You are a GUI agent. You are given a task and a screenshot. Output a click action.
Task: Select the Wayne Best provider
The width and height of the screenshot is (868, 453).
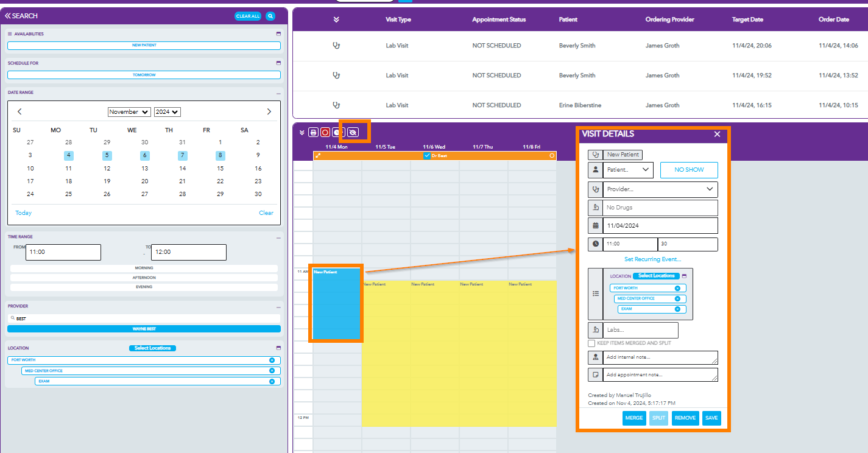click(144, 329)
